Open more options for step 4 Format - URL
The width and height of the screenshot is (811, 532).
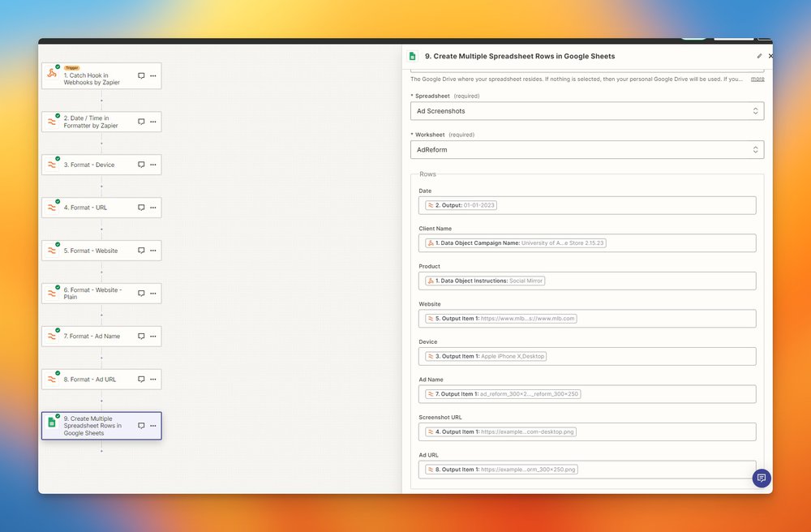[x=153, y=208]
